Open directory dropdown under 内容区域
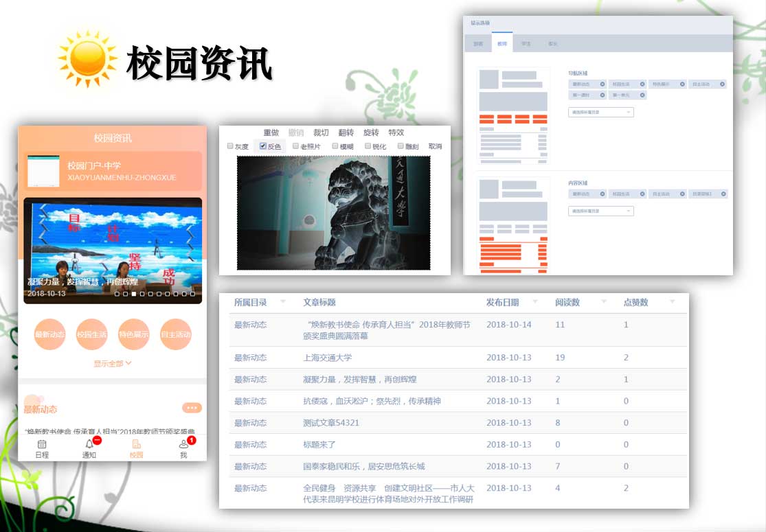 (x=600, y=211)
